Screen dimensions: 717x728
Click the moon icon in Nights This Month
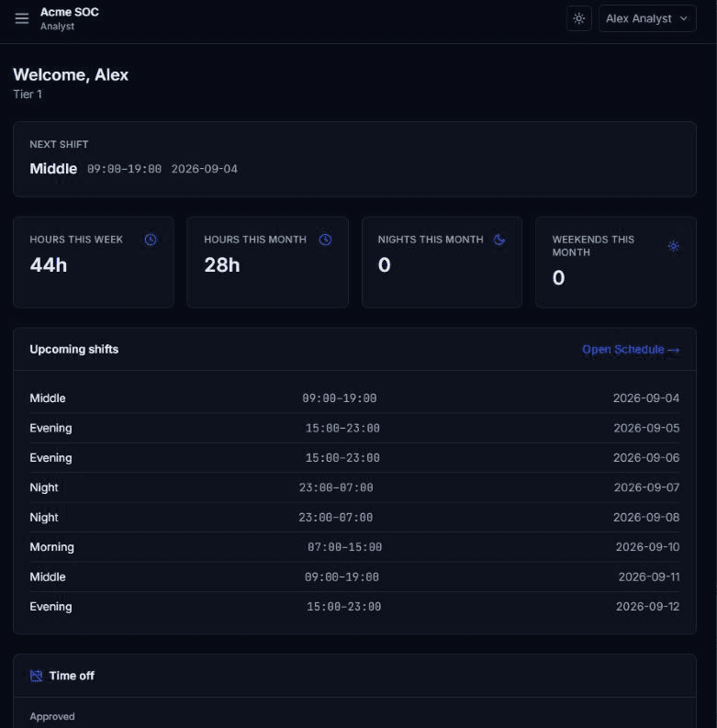(499, 240)
